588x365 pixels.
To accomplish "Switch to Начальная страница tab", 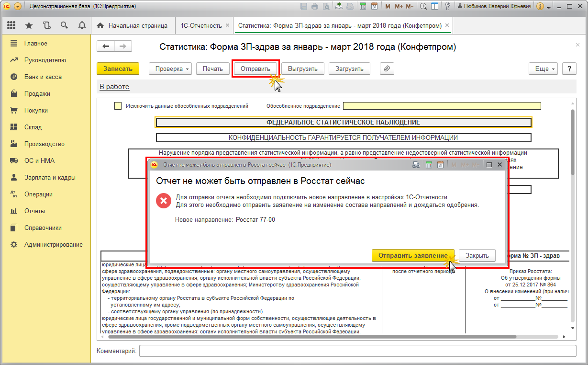I will click(133, 25).
